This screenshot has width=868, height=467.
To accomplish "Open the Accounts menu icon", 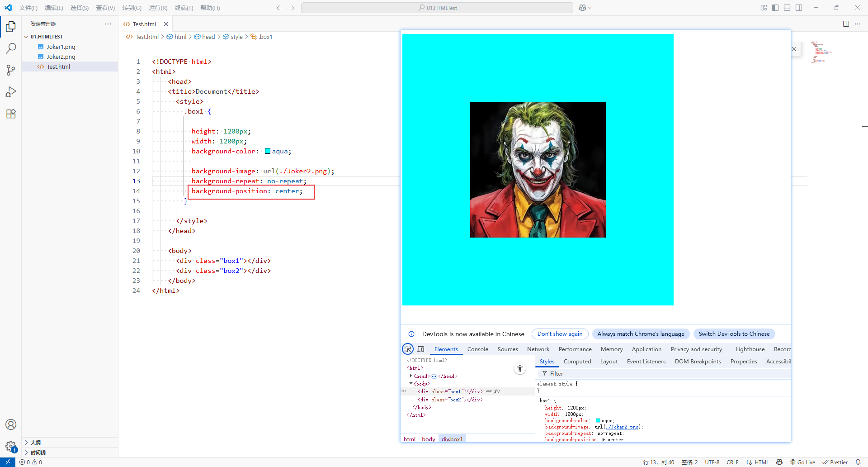I will (11, 424).
